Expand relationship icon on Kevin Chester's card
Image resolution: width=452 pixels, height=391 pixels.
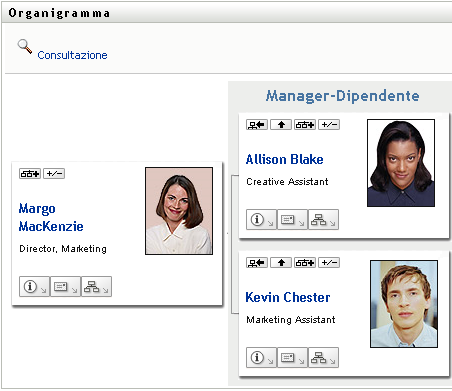(305, 263)
